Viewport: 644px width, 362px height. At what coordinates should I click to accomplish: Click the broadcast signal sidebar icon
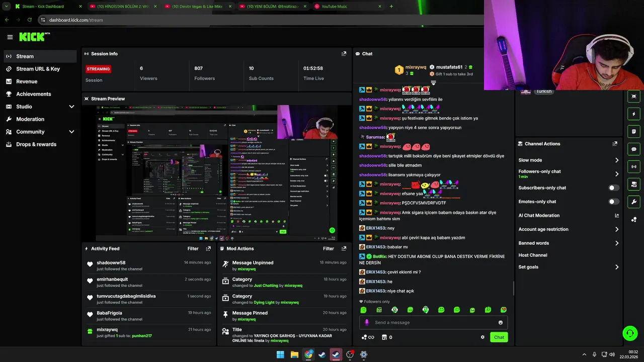tap(634, 166)
